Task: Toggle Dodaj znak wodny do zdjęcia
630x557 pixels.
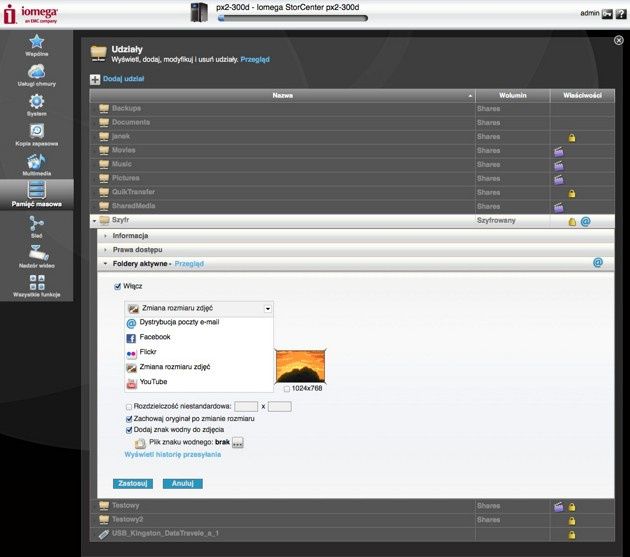Action: [x=129, y=430]
